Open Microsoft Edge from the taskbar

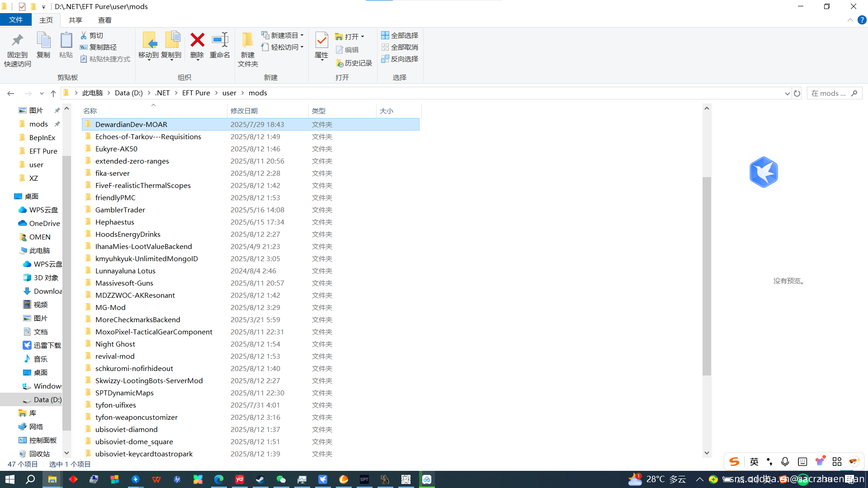point(218,479)
